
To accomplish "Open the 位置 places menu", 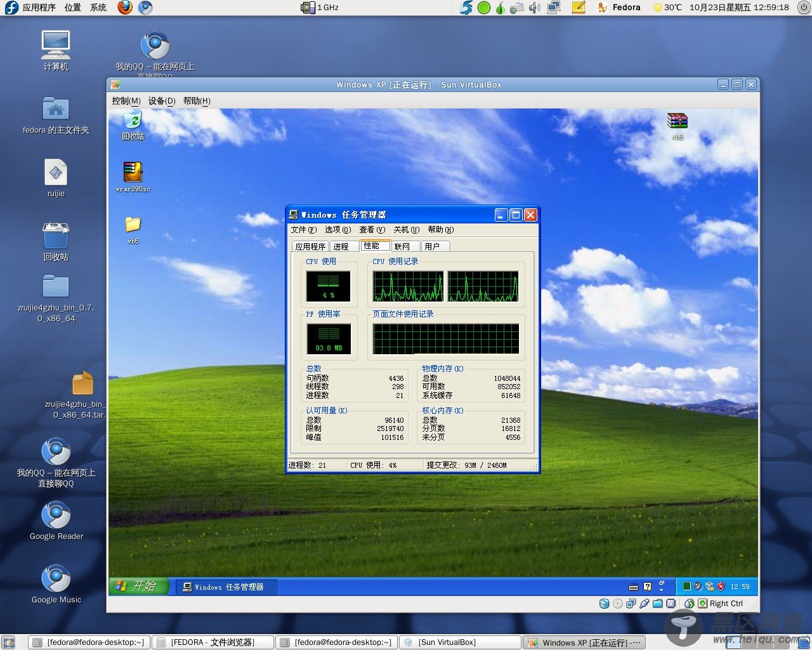I will pyautogui.click(x=73, y=8).
